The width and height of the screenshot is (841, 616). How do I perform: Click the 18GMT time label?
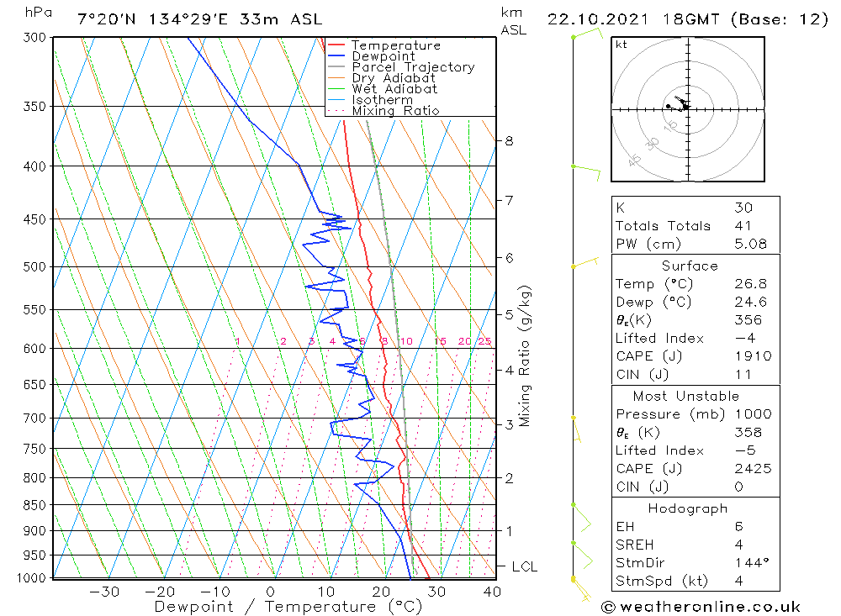click(690, 19)
